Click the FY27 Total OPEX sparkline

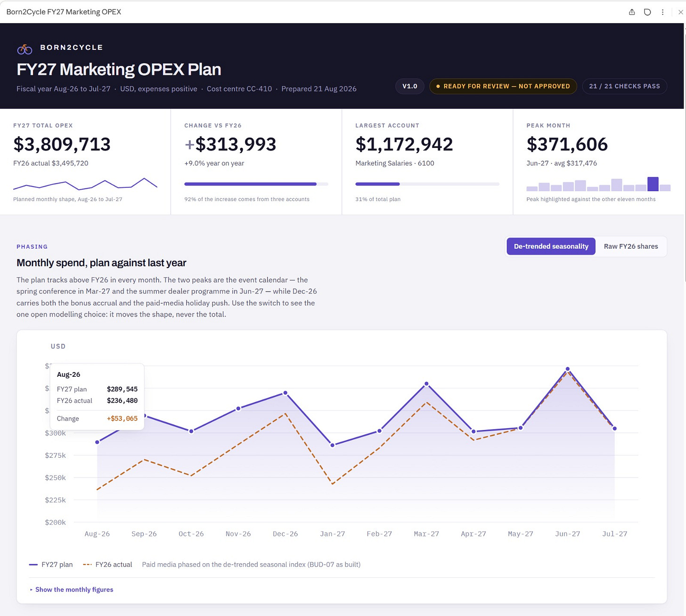(85, 183)
